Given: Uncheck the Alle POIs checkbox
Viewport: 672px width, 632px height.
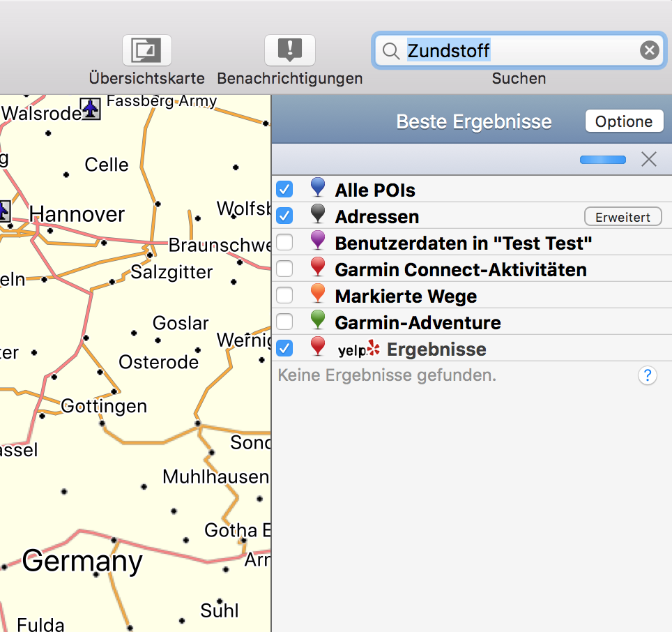Looking at the screenshot, I should [284, 189].
